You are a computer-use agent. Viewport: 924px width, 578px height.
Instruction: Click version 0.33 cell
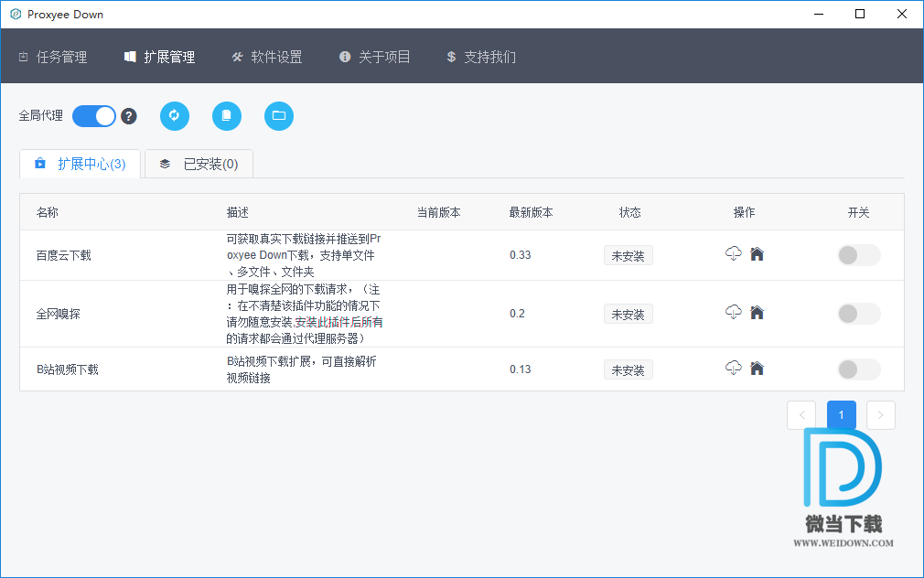(521, 255)
